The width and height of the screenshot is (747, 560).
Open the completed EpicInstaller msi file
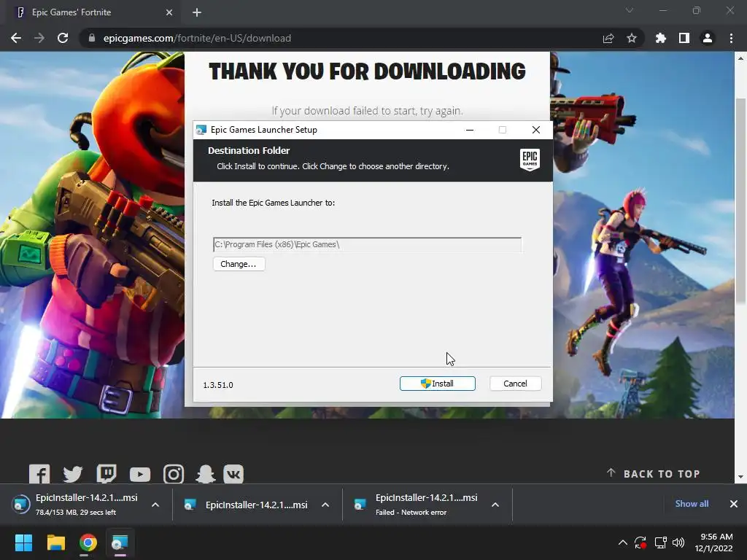tap(246, 505)
